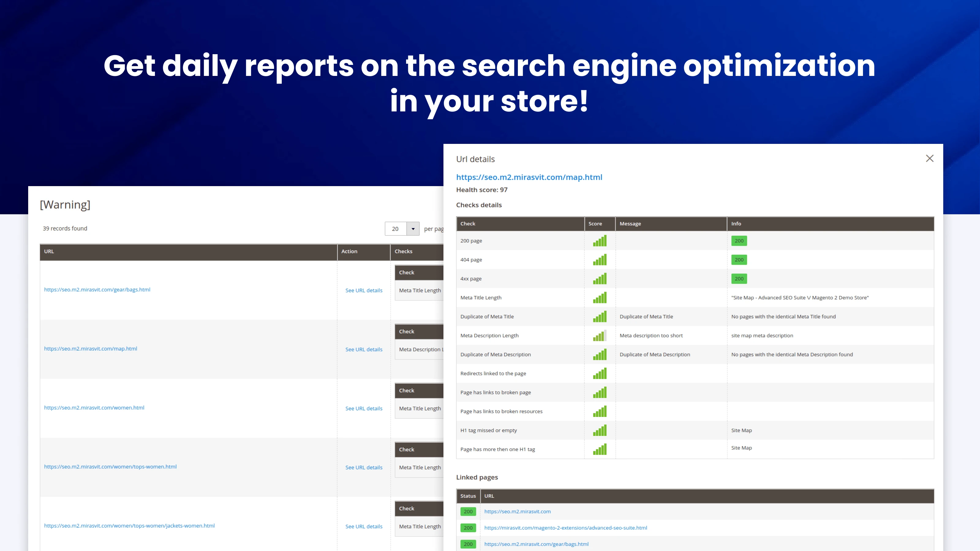Open the https://seo.m2.mirasvit.com/map.html link

529,177
